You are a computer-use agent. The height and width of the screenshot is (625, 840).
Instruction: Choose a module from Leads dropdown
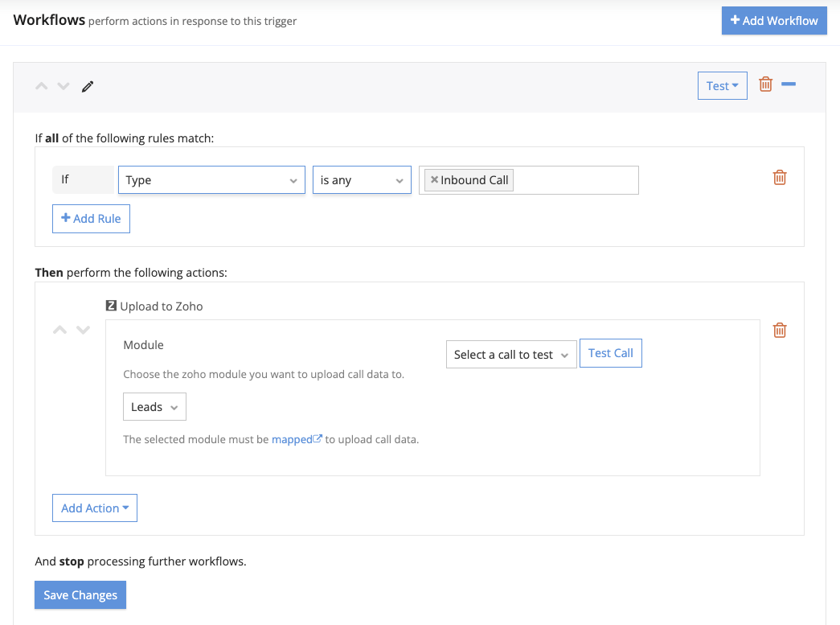coord(154,407)
